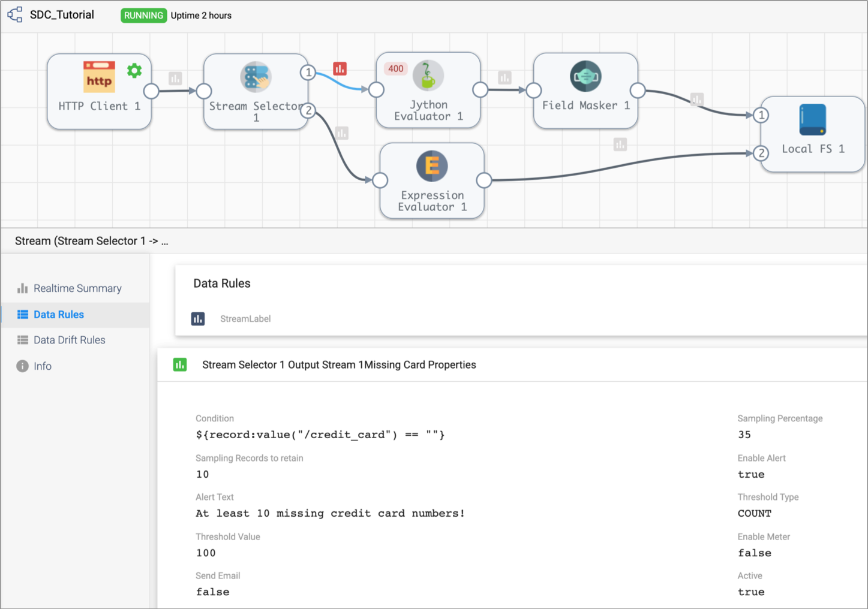The height and width of the screenshot is (609, 868).
Task: Click the Stream Selector 1 stage icon
Action: [256, 77]
